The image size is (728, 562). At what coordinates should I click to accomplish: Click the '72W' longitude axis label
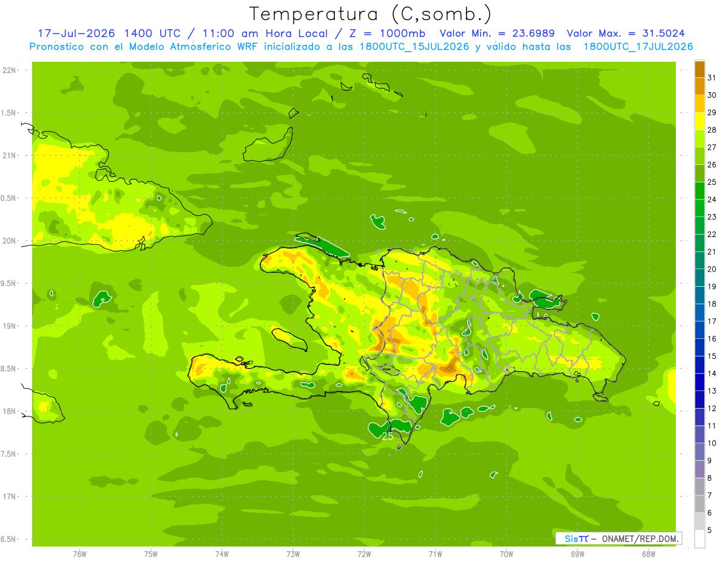tap(364, 554)
